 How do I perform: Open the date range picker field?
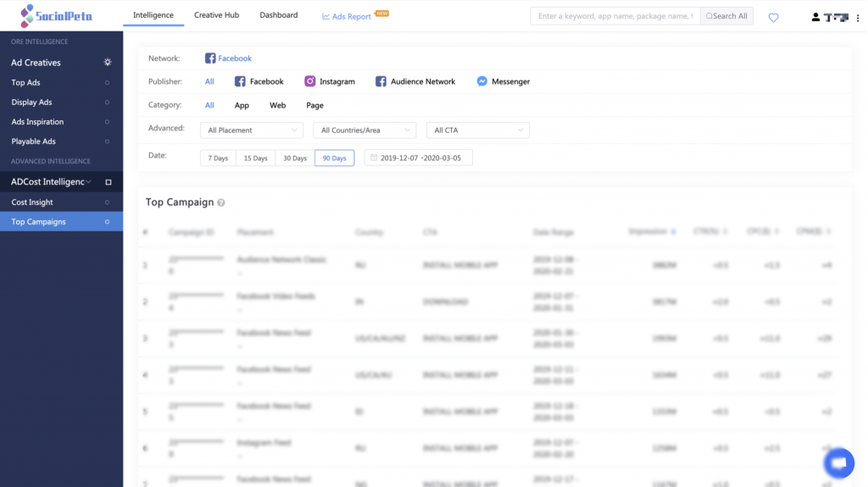click(419, 158)
